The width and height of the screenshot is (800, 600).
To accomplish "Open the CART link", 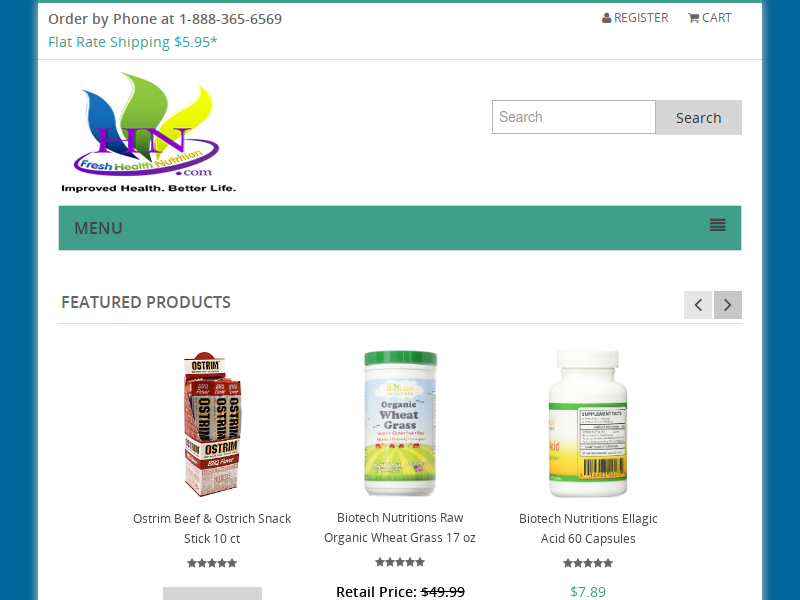I will [710, 18].
